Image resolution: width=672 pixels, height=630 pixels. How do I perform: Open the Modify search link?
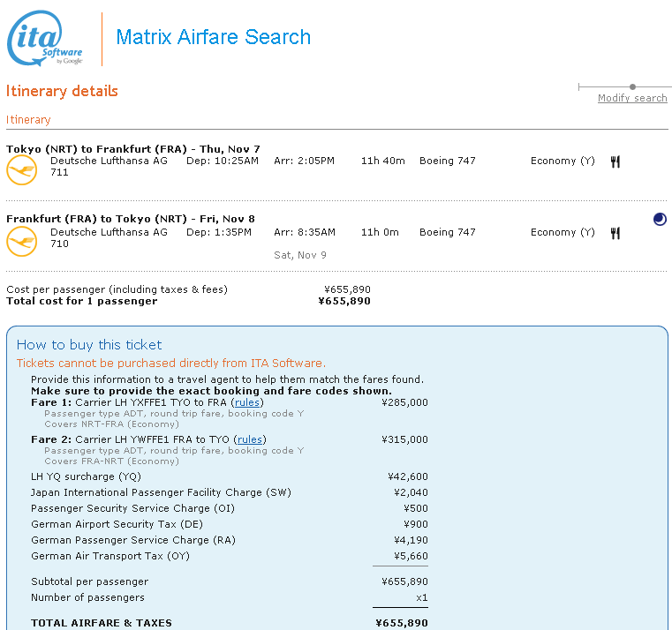pos(632,98)
